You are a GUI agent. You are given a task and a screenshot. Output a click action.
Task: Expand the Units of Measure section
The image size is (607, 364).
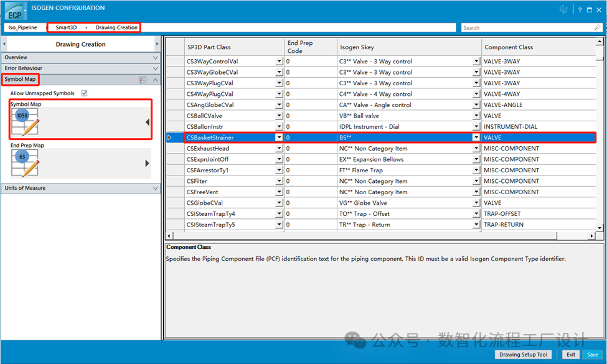click(80, 188)
